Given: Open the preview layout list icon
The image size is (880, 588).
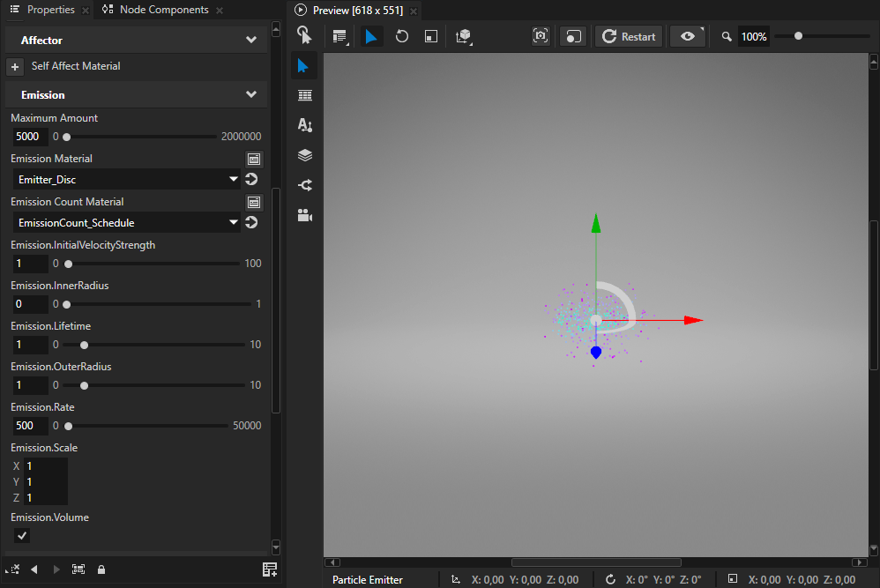Looking at the screenshot, I should [x=339, y=36].
